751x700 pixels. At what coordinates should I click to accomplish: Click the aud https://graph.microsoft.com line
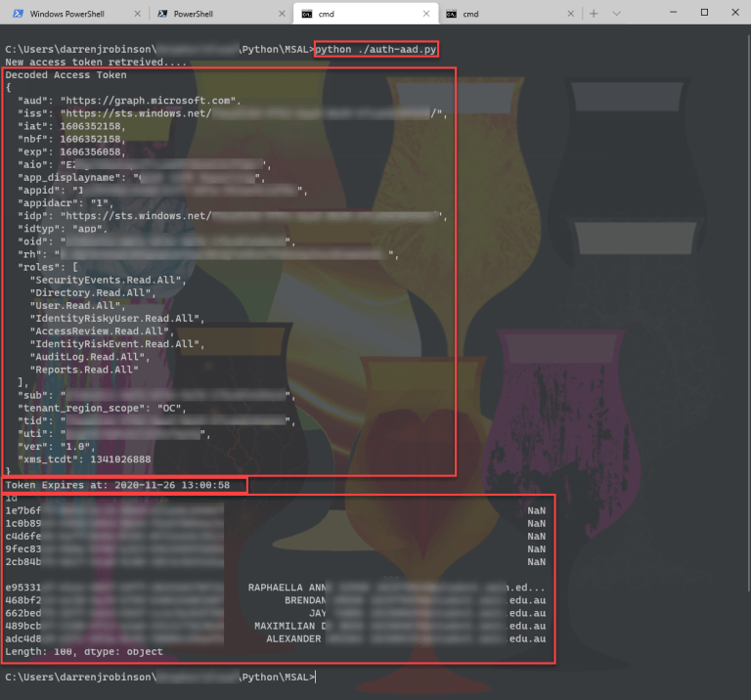(x=129, y=101)
